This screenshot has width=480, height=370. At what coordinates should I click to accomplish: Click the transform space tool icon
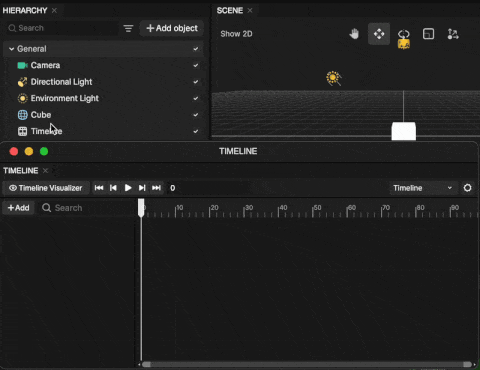[x=453, y=34]
